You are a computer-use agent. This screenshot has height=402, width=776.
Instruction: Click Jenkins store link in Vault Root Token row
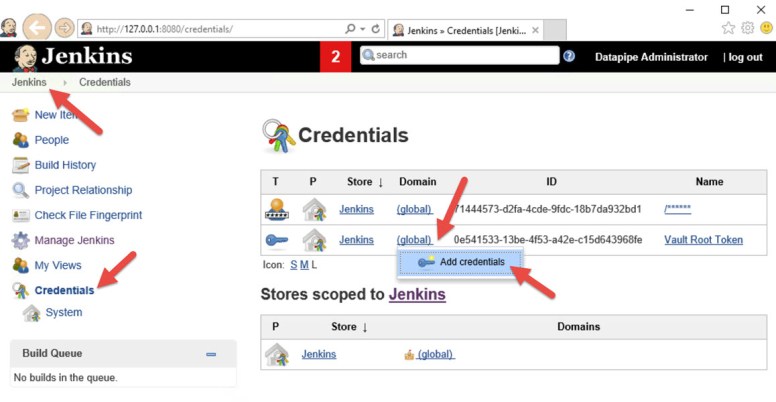[x=356, y=240]
